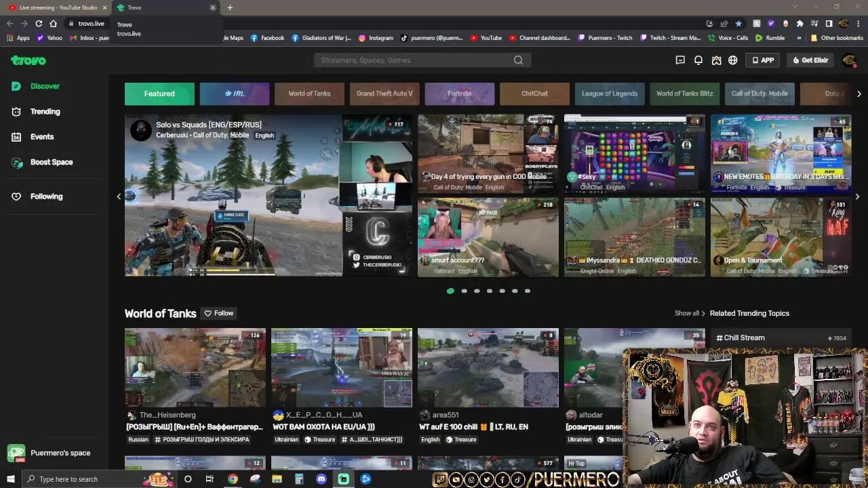Viewport: 868px width, 488px height.
Task: Select the fourth carousel page dot
Action: point(490,291)
